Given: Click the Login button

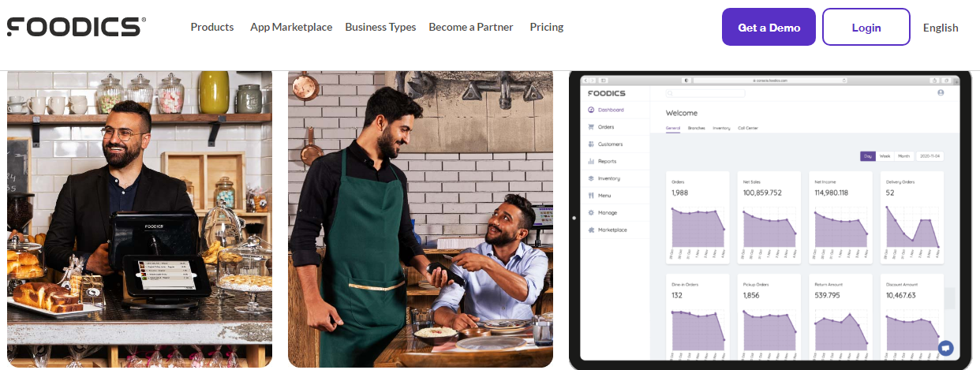Looking at the screenshot, I should point(866,27).
